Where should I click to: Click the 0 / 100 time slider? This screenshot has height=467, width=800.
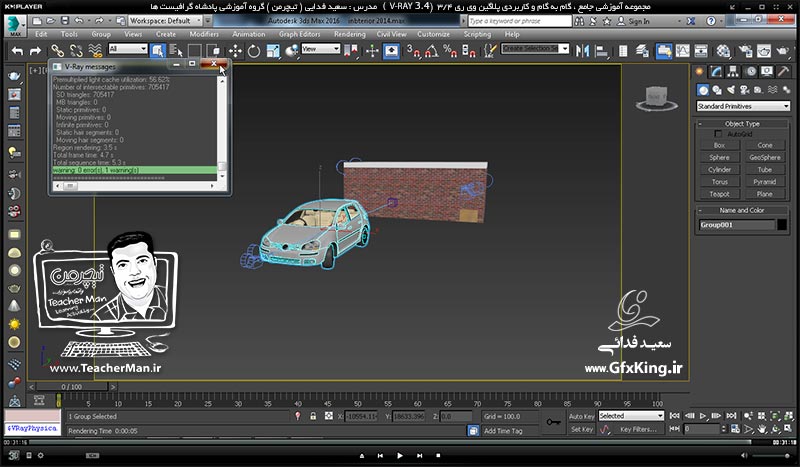point(72,387)
